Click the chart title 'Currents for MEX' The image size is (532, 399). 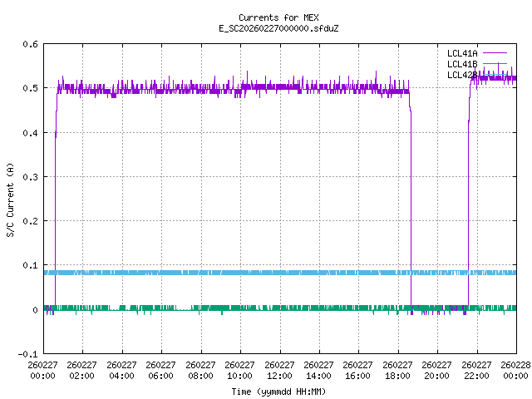click(x=278, y=17)
